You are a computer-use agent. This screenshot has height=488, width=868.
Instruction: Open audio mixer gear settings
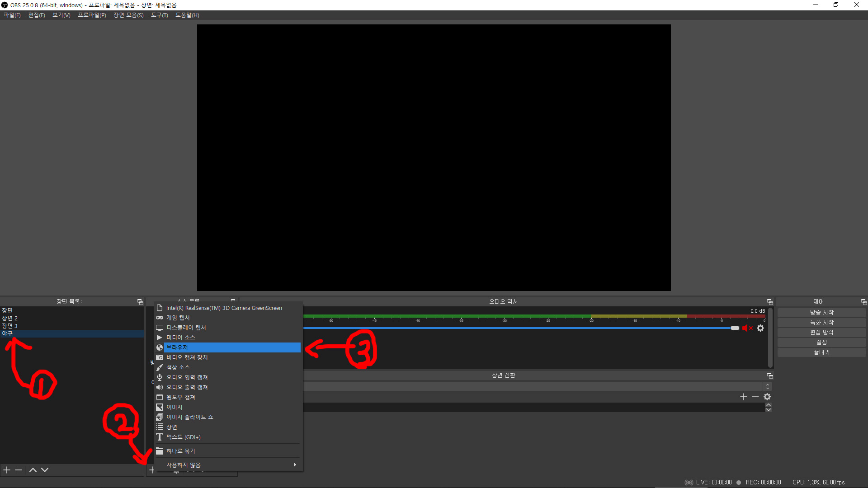pyautogui.click(x=760, y=328)
